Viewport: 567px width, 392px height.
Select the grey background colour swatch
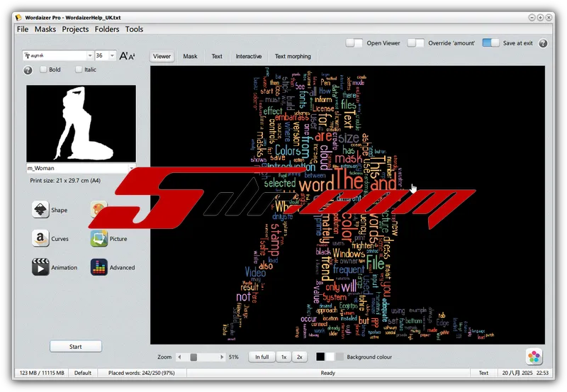pyautogui.click(x=340, y=357)
